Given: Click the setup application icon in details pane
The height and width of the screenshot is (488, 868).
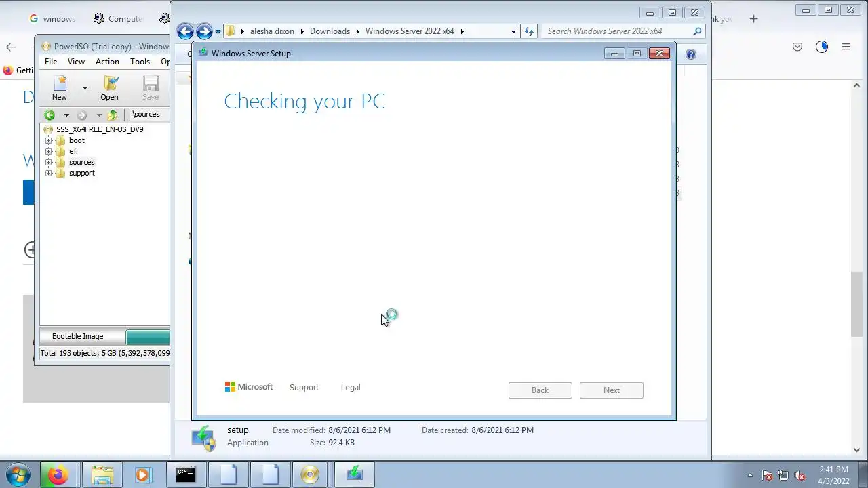Looking at the screenshot, I should pyautogui.click(x=203, y=438).
